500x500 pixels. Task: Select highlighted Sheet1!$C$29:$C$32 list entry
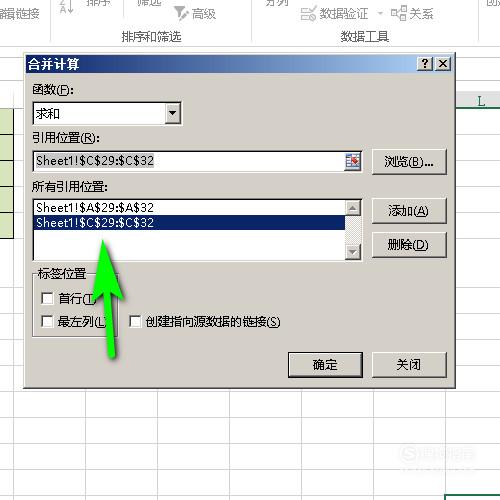(x=189, y=222)
